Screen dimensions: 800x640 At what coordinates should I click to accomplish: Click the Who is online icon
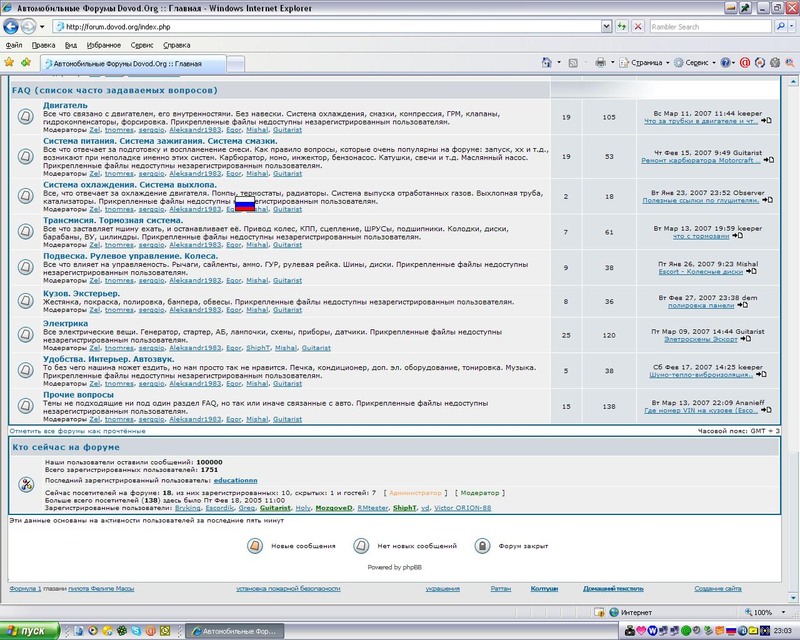26,484
